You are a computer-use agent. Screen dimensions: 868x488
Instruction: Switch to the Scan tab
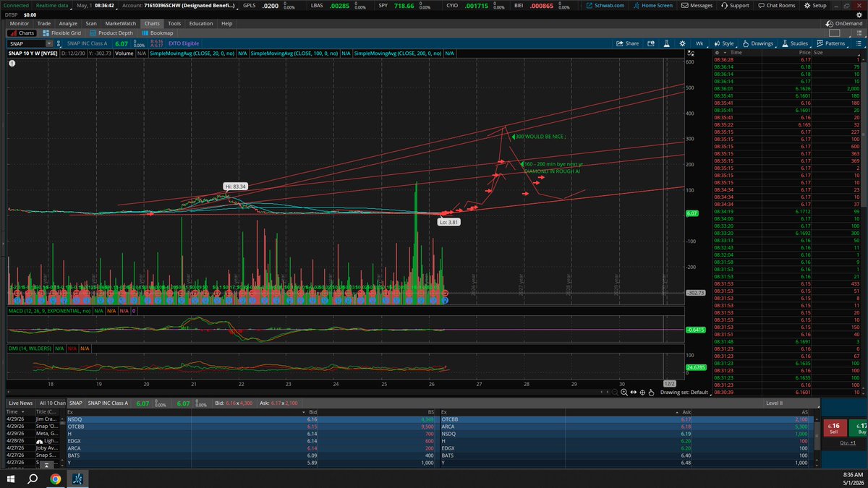click(91, 23)
